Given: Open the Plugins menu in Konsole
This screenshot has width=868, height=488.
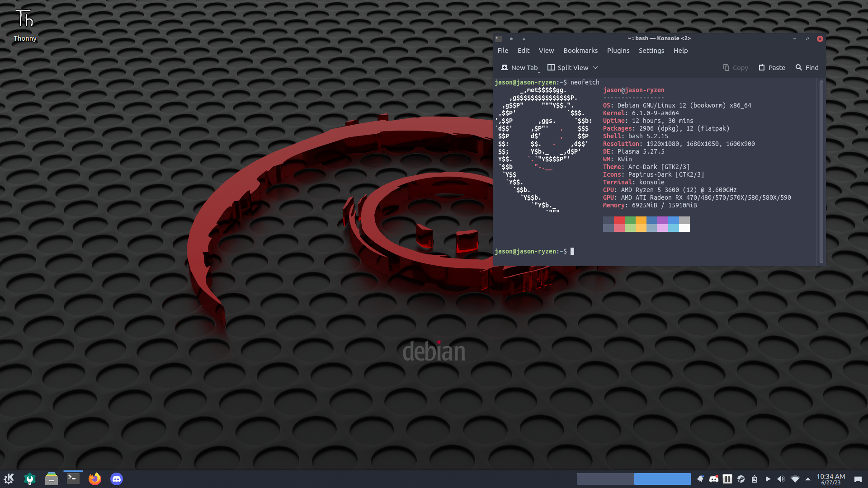Looking at the screenshot, I should coord(618,51).
